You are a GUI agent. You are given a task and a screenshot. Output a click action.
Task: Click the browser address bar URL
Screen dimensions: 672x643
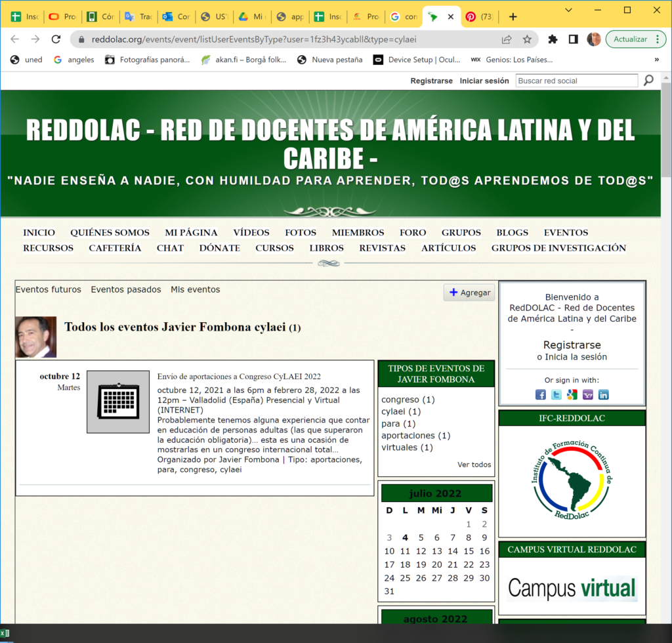pos(254,39)
